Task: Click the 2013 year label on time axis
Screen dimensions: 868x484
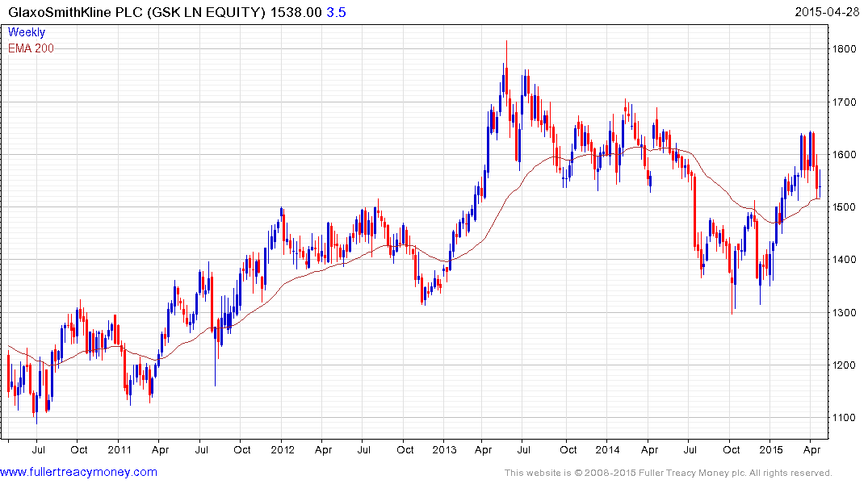Action: click(x=445, y=449)
